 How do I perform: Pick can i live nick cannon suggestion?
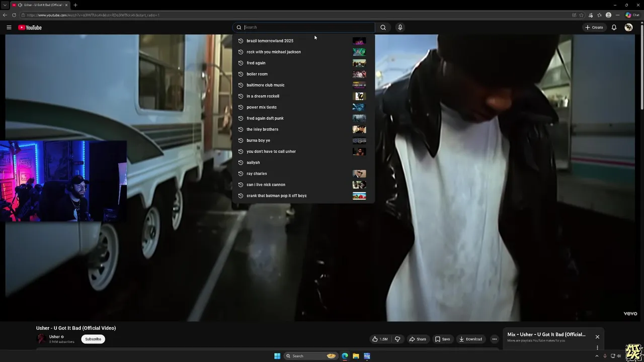pyautogui.click(x=303, y=185)
